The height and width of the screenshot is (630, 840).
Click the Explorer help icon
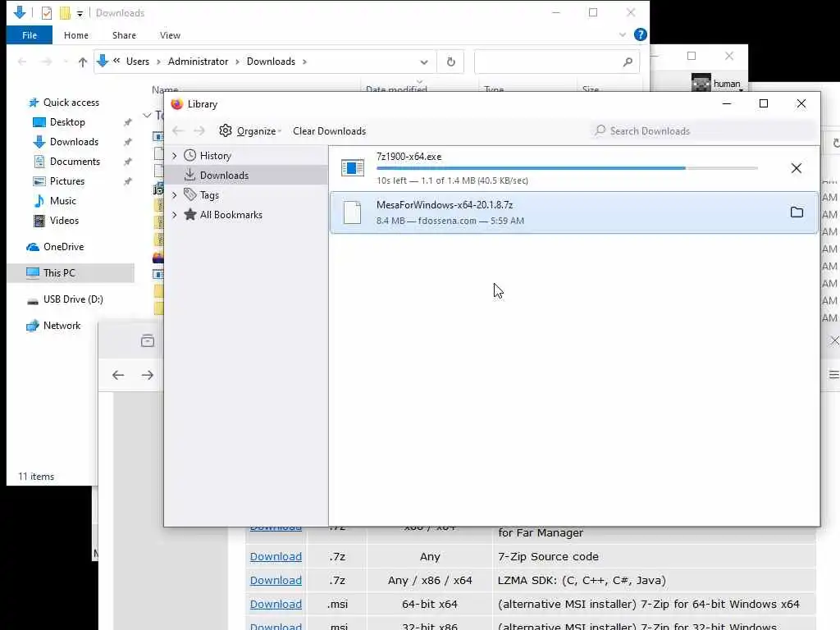pyautogui.click(x=640, y=34)
